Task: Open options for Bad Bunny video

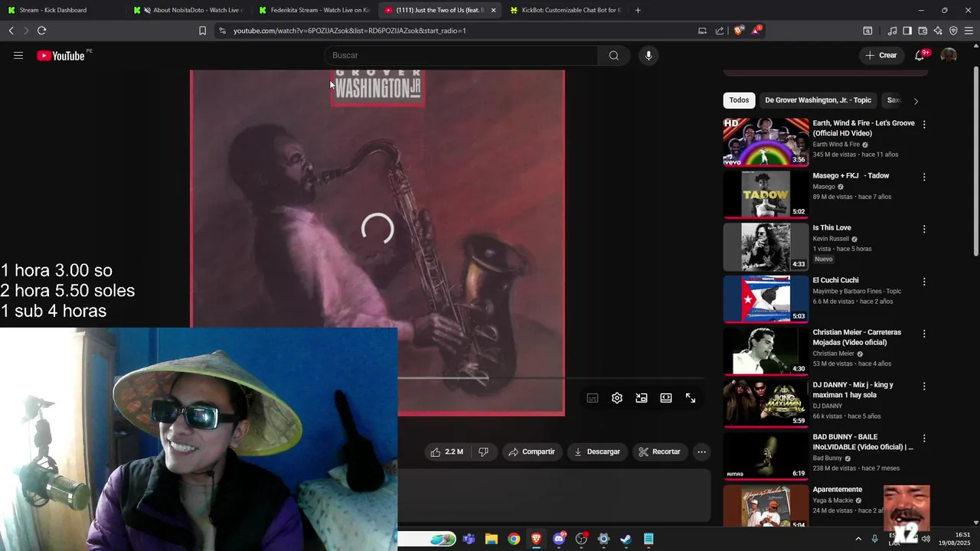Action: pyautogui.click(x=924, y=439)
